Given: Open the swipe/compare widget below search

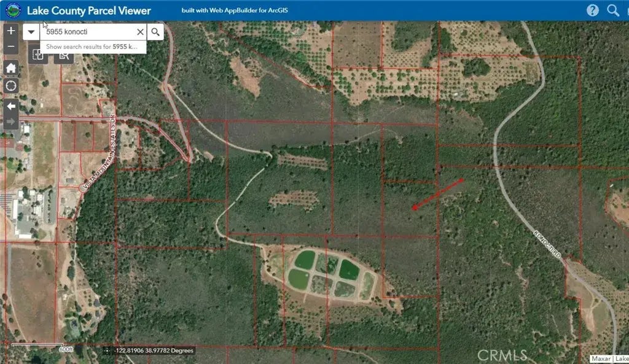Looking at the screenshot, I should pos(39,56).
